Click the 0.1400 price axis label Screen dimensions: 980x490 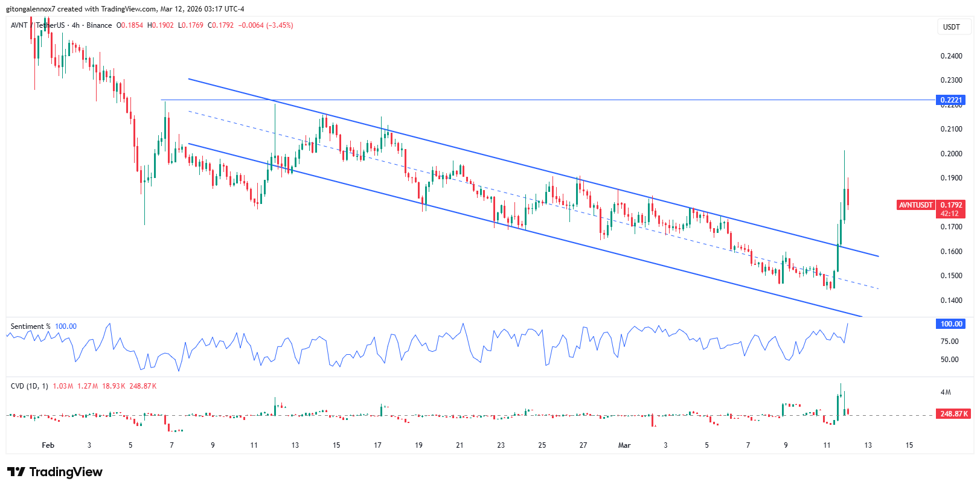point(951,301)
